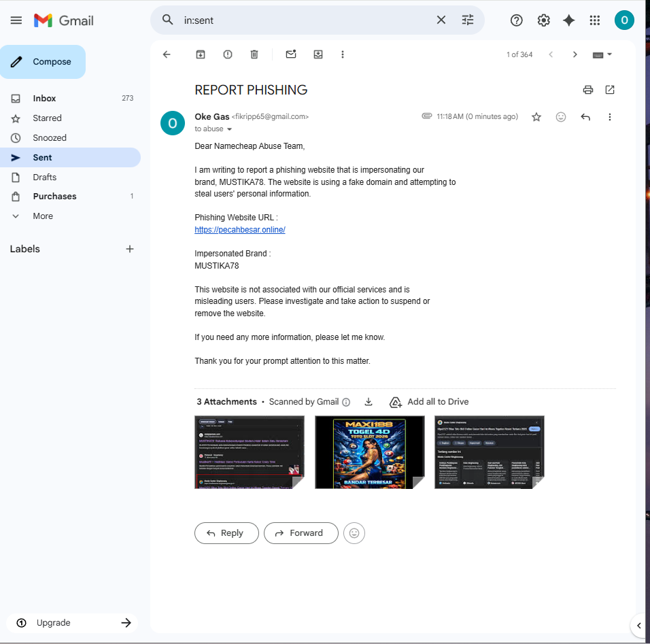Image resolution: width=650 pixels, height=644 pixels.
Task: Click Add all to Drive
Action: [430, 402]
